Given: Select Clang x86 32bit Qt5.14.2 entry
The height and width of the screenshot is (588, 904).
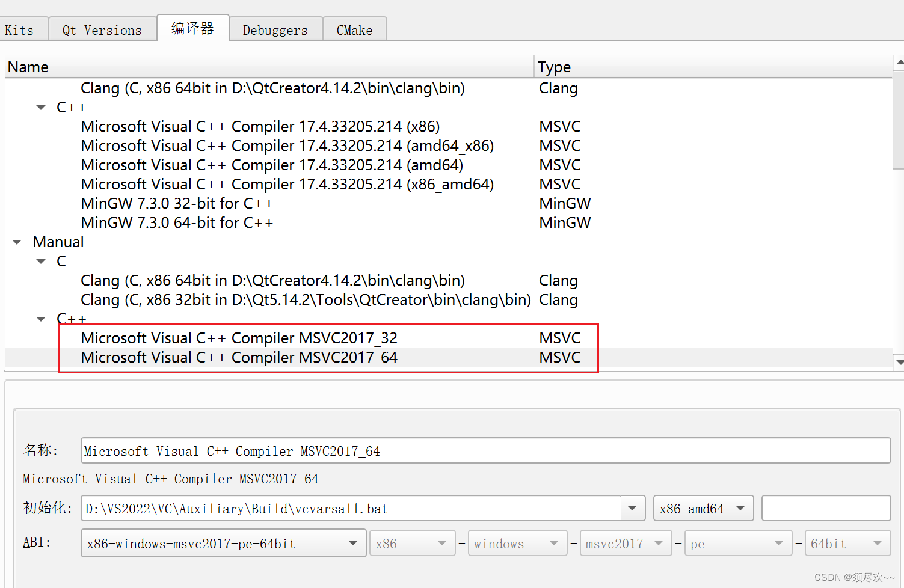Looking at the screenshot, I should [x=306, y=300].
